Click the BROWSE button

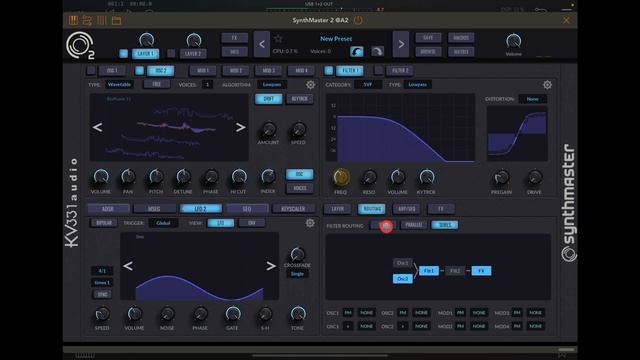pyautogui.click(x=428, y=52)
